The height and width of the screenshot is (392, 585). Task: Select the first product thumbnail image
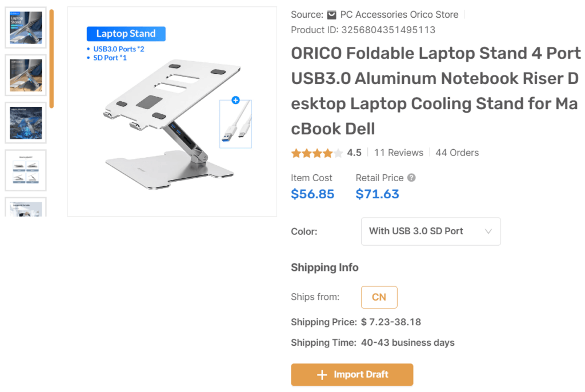pos(26,28)
